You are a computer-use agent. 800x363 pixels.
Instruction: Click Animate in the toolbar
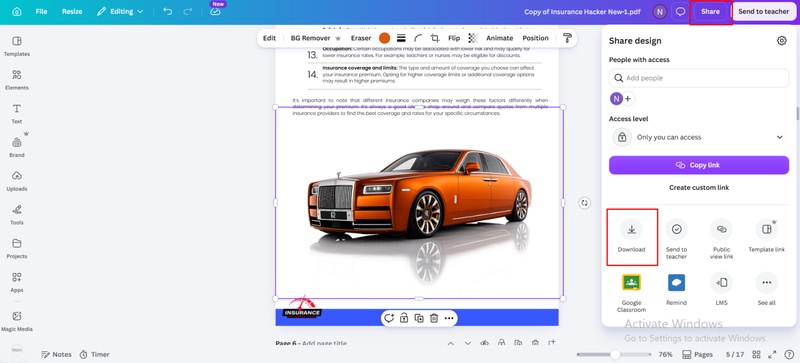coord(499,38)
